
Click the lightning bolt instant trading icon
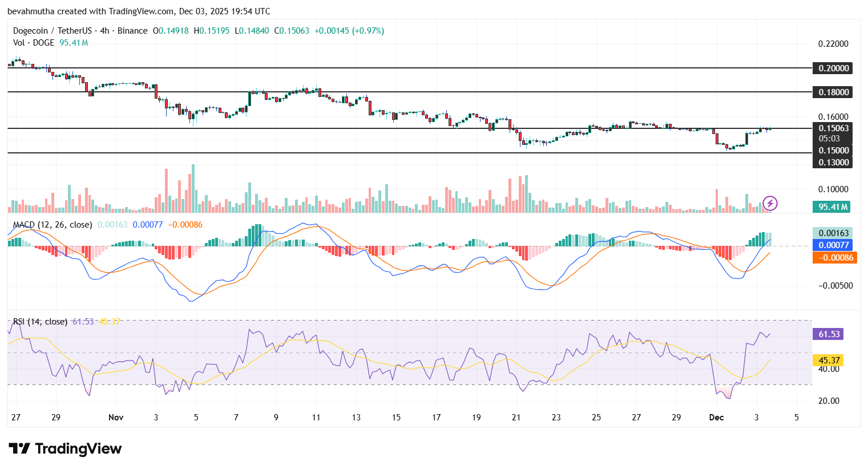(770, 203)
